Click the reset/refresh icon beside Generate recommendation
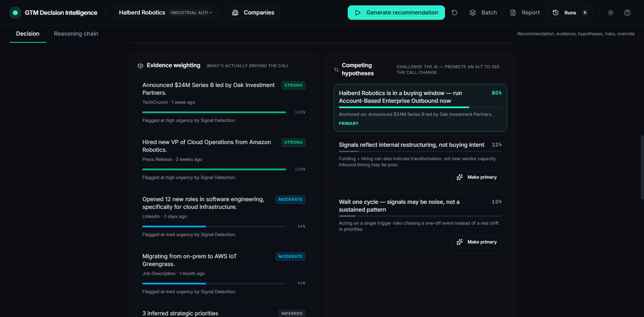 pyautogui.click(x=454, y=13)
